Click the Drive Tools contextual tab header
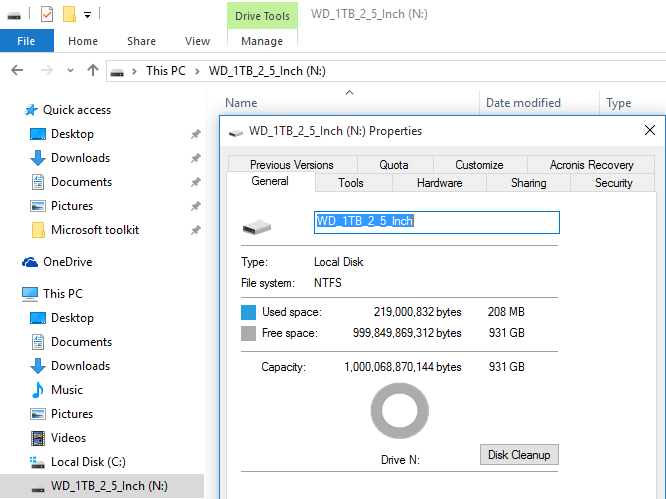This screenshot has width=666, height=499. [262, 16]
